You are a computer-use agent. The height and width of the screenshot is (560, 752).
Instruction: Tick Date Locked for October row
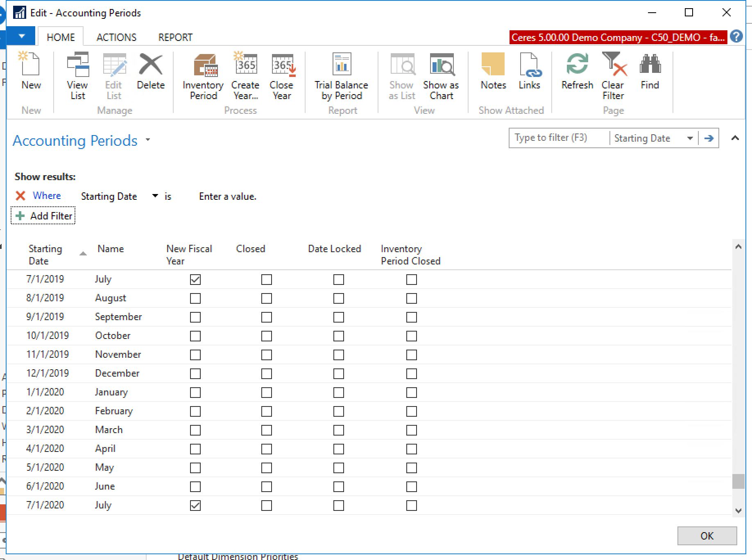(339, 336)
